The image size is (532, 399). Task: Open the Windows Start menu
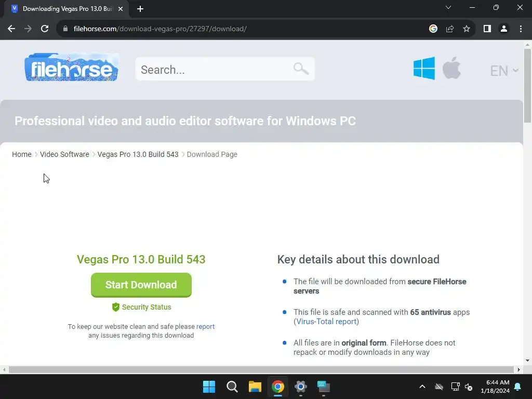(209, 387)
